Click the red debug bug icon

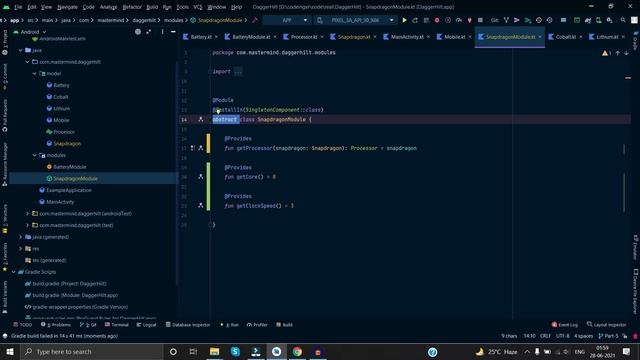pos(437,20)
